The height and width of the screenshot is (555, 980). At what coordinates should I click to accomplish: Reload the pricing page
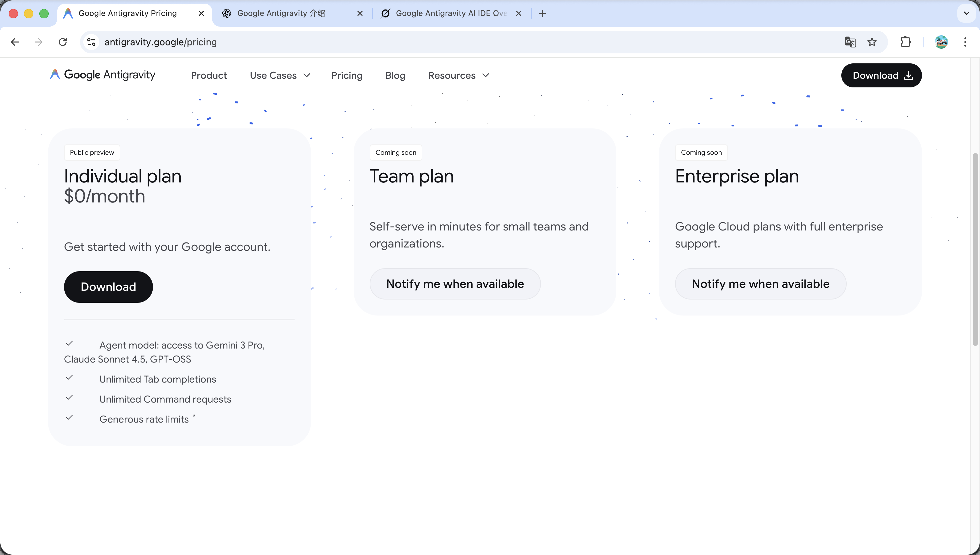(63, 42)
